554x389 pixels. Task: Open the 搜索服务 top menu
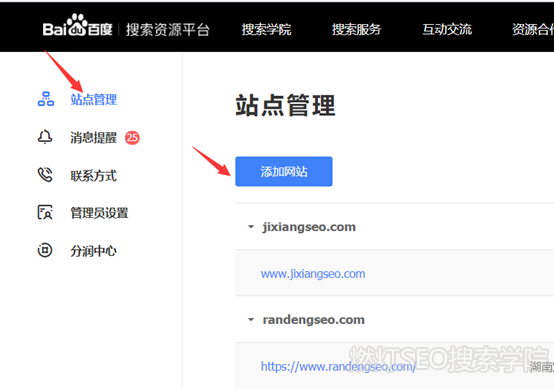click(x=356, y=29)
